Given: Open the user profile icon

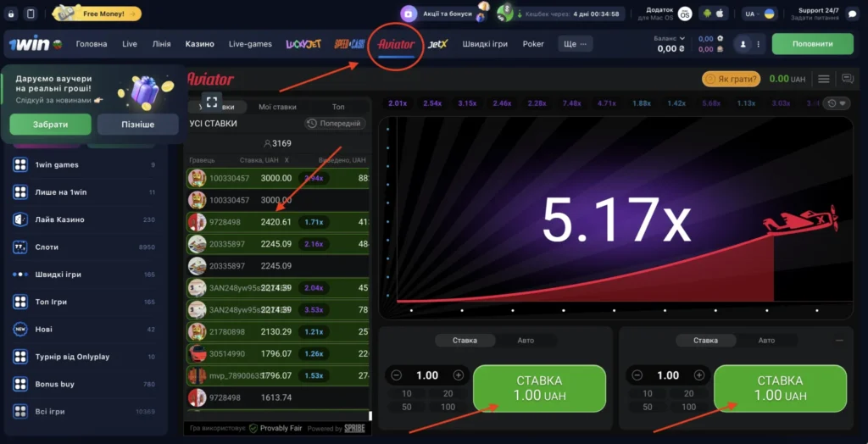Looking at the screenshot, I should point(744,43).
